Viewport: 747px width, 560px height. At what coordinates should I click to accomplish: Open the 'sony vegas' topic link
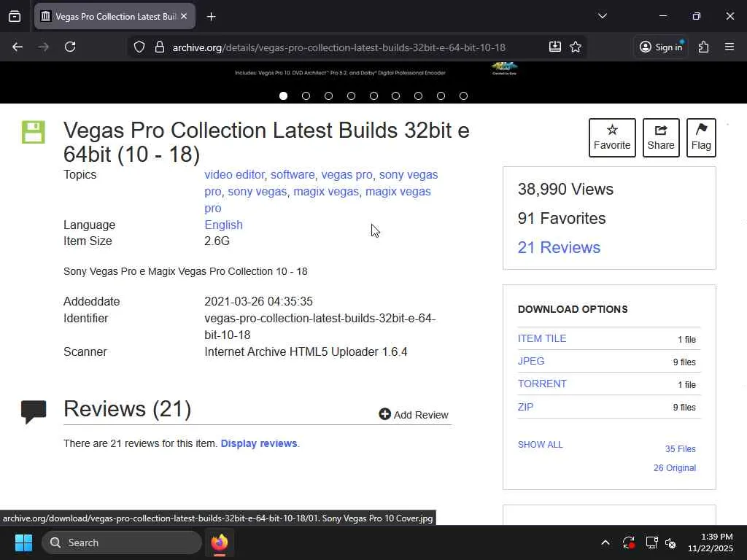pos(258,192)
